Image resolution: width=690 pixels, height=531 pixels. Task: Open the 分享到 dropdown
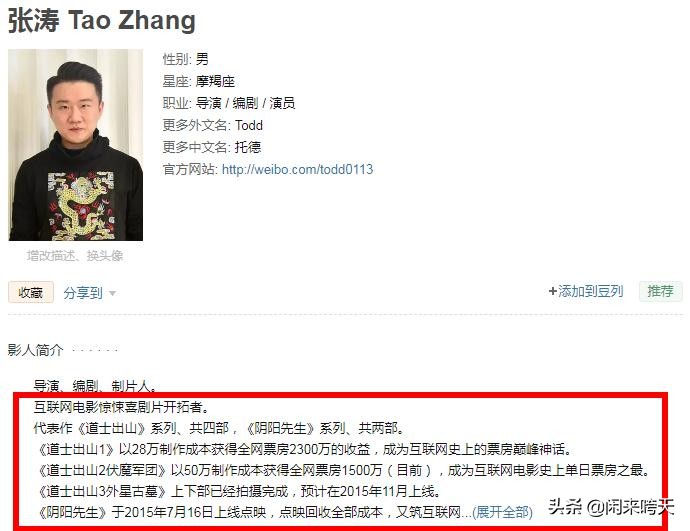89,293
